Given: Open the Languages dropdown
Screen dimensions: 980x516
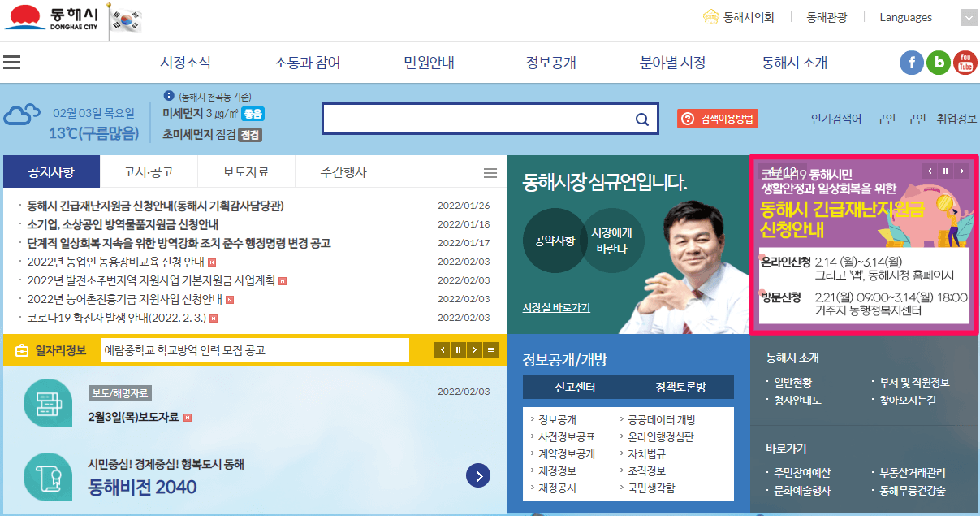Looking at the screenshot, I should pos(905,17).
